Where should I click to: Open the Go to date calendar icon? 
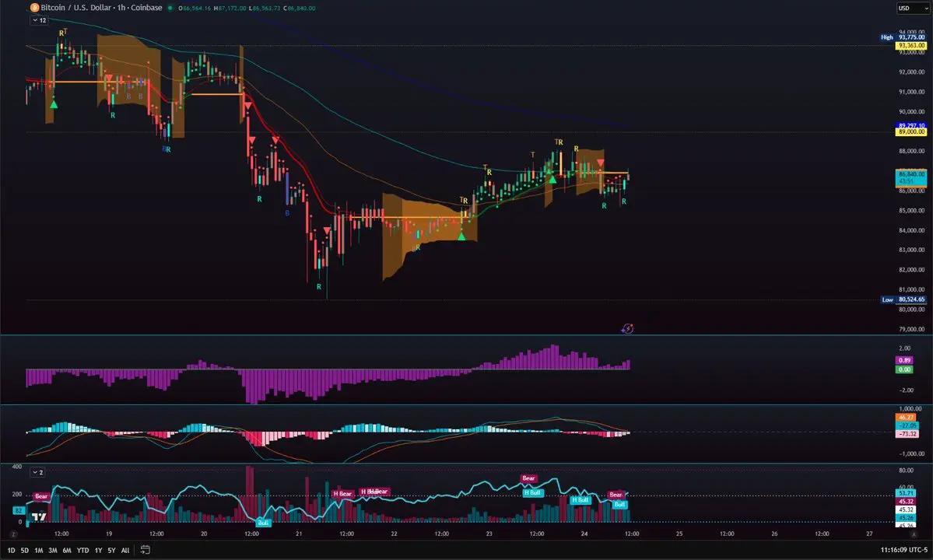point(145,550)
